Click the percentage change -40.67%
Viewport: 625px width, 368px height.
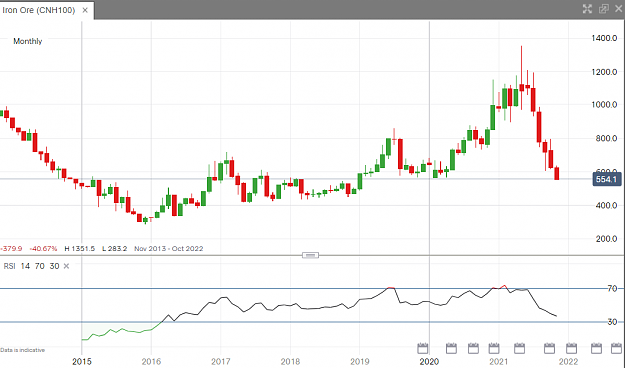coord(43,248)
